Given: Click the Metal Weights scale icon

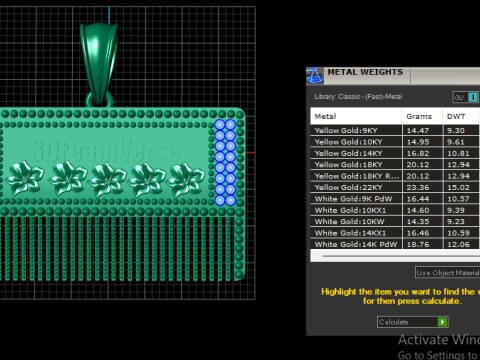Looking at the screenshot, I should coord(314,76).
